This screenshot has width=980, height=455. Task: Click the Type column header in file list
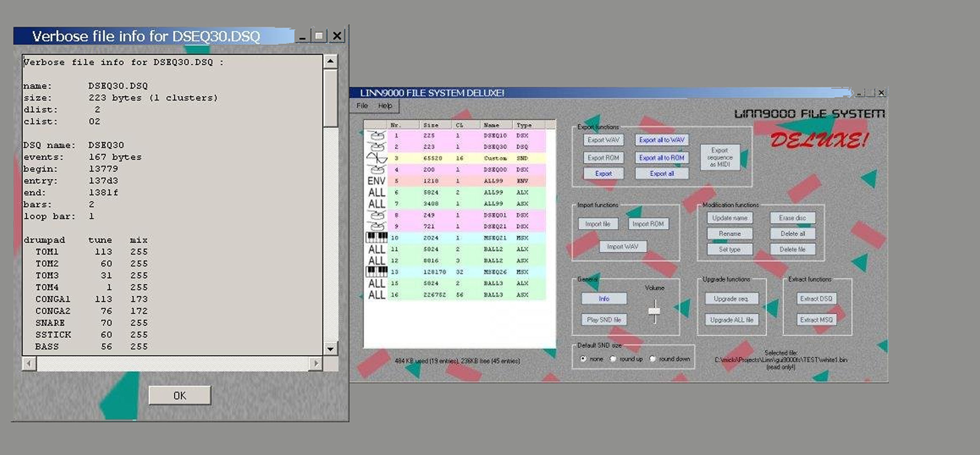[x=529, y=125]
